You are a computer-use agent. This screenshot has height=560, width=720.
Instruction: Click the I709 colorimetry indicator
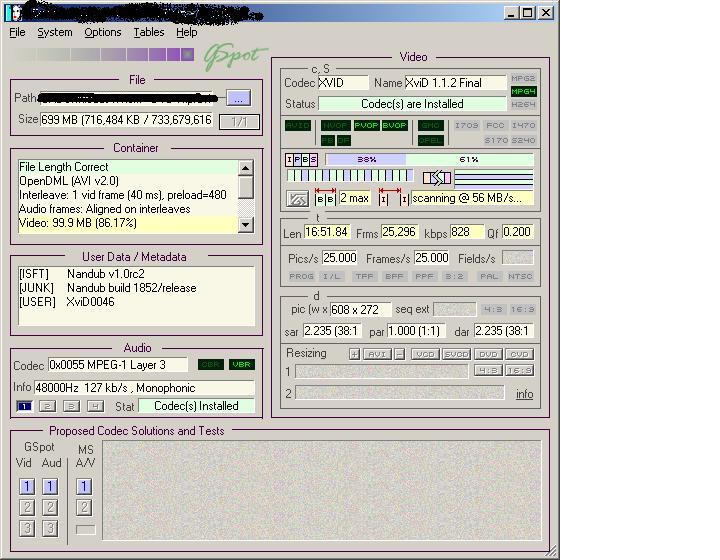pyautogui.click(x=467, y=125)
